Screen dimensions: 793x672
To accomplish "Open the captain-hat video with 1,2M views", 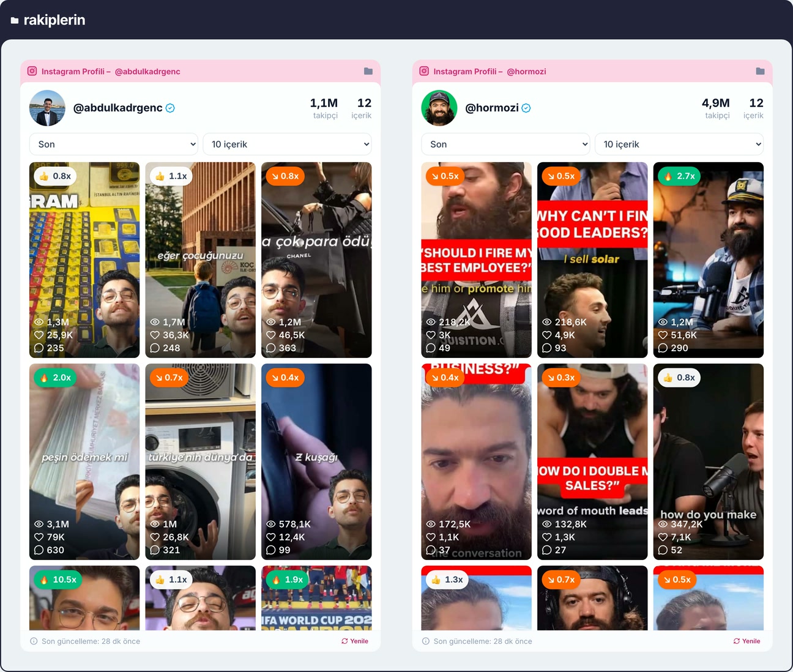I will (709, 260).
